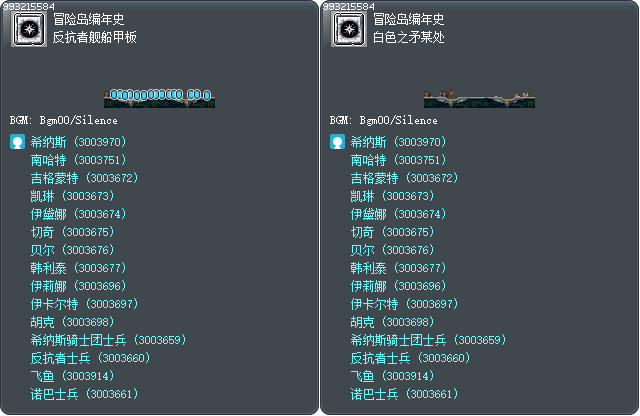Screen dimensions: 640x416
Task: Click the NPC head icon in left panel
Action: [17, 142]
